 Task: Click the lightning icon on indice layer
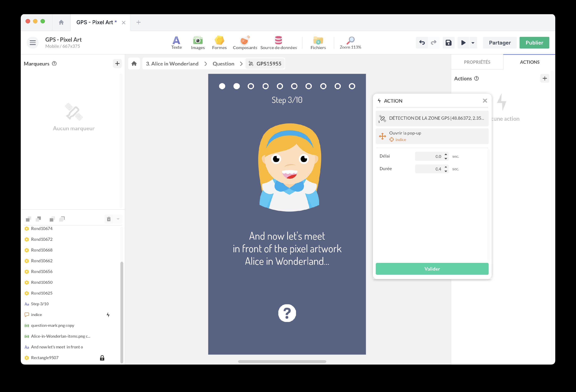pos(108,315)
